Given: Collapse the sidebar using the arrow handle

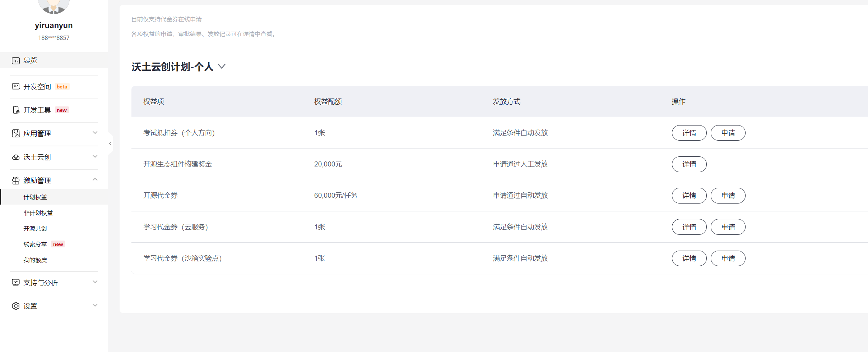Looking at the screenshot, I should point(110,143).
